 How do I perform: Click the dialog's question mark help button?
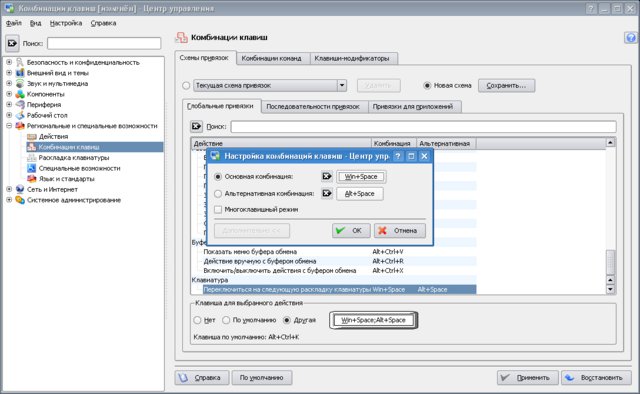pyautogui.click(x=398, y=156)
